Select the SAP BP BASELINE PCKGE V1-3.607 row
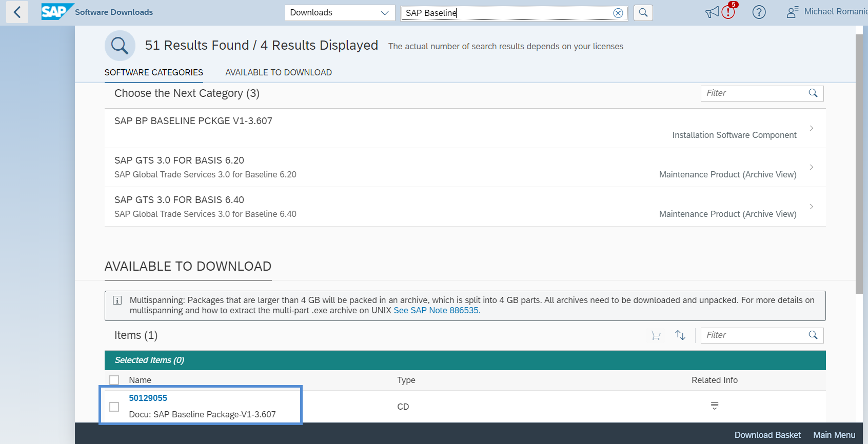The height and width of the screenshot is (444, 868). [x=465, y=128]
